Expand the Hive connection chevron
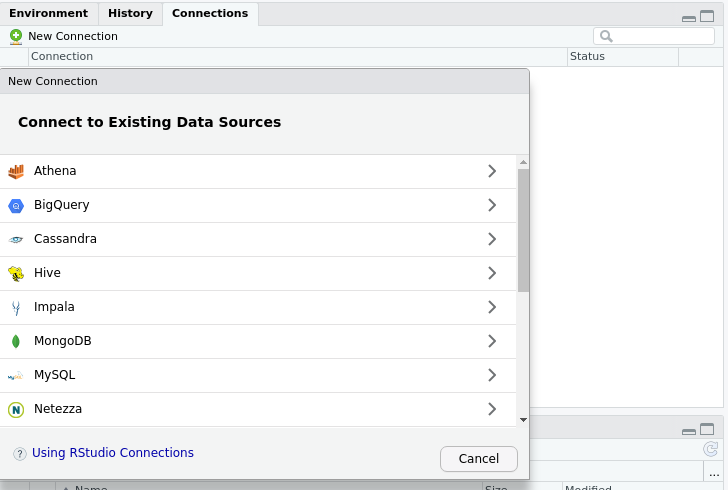 pyautogui.click(x=492, y=273)
